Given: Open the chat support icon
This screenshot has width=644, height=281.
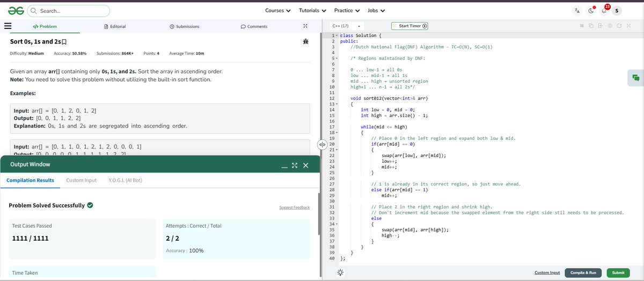Looking at the screenshot, I should (x=636, y=77).
